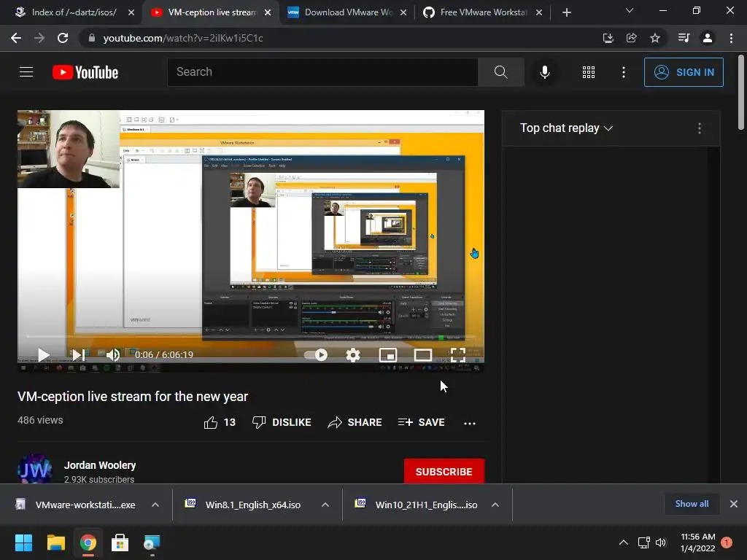Open Jordan Woolery channel link

pos(100,465)
